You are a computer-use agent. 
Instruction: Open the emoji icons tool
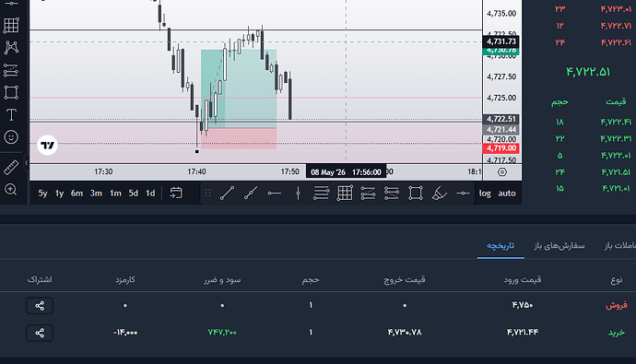(11, 137)
